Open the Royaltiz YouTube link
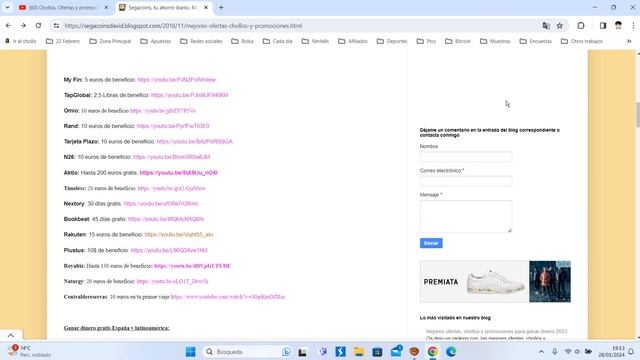This screenshot has height=360, width=640. 192,266
